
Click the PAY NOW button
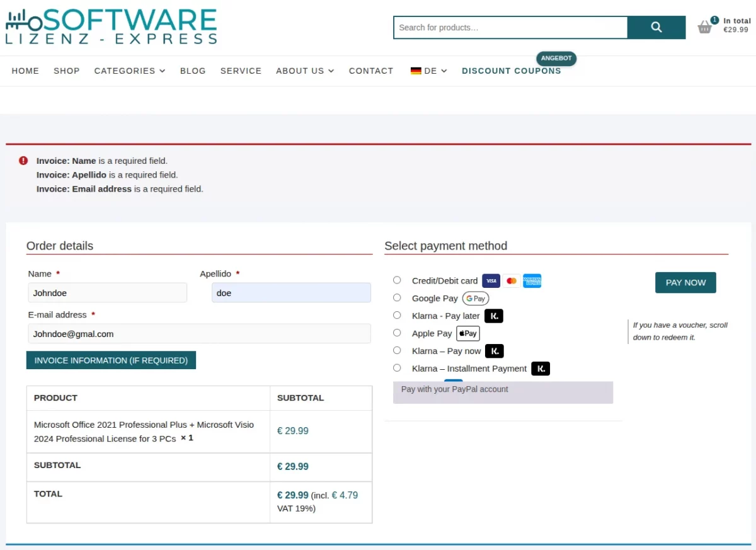pos(685,282)
